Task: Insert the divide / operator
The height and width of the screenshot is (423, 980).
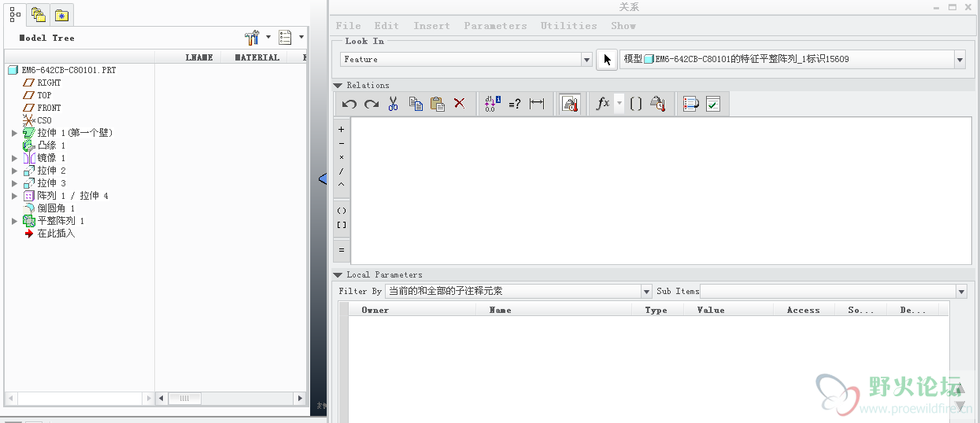Action: (x=342, y=171)
